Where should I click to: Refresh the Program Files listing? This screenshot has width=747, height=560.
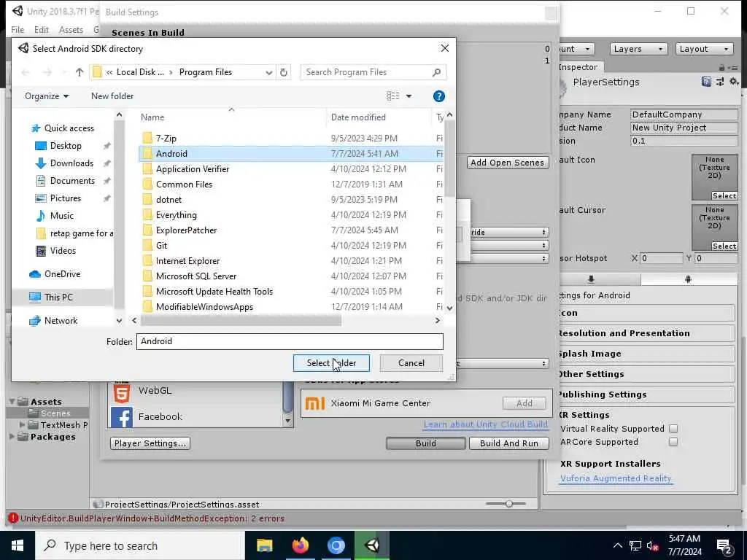284,72
